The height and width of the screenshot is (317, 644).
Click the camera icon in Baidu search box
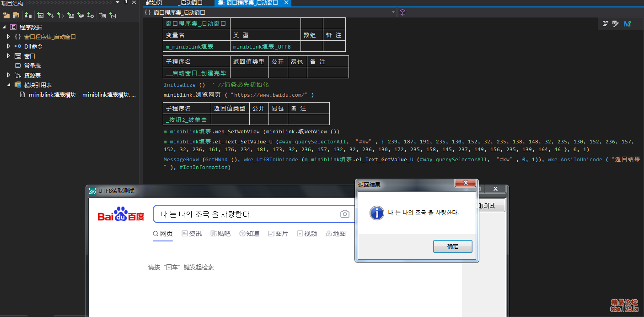[344, 214]
